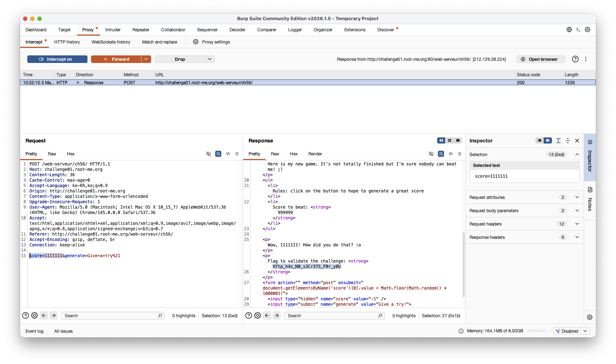Open the Event log

pyautogui.click(x=35, y=331)
